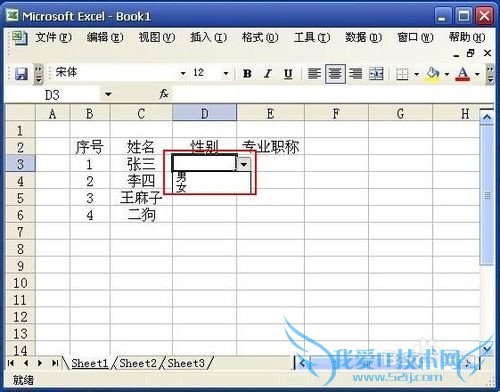This screenshot has height=392, width=500.
Task: Open the 插入(I) menu
Action: 208,37
